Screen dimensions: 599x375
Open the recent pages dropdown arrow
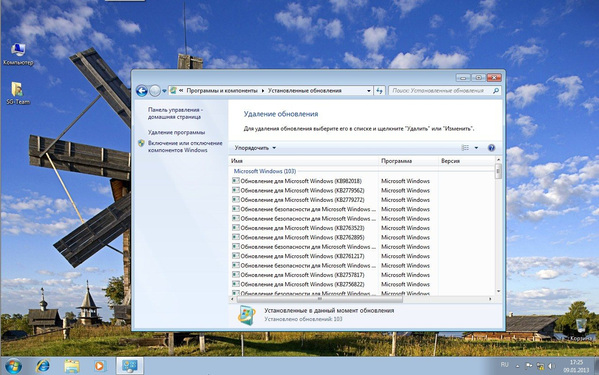164,91
